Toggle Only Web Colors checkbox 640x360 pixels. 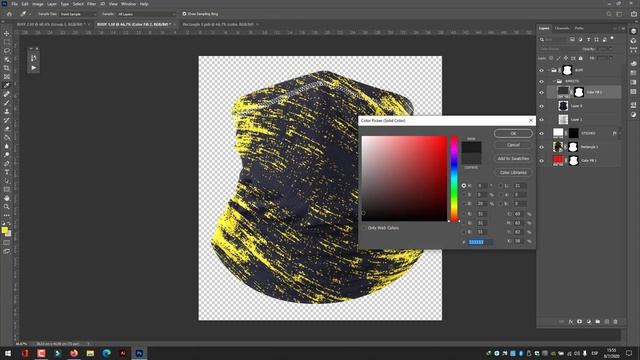pyautogui.click(x=364, y=228)
